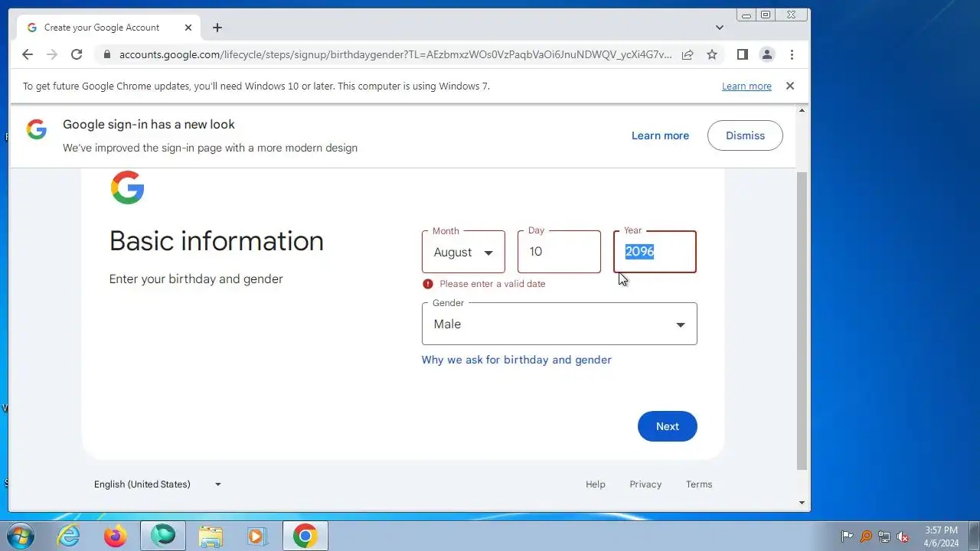This screenshot has width=980, height=551.
Task: Click the share page icon
Action: pyautogui.click(x=688, y=54)
